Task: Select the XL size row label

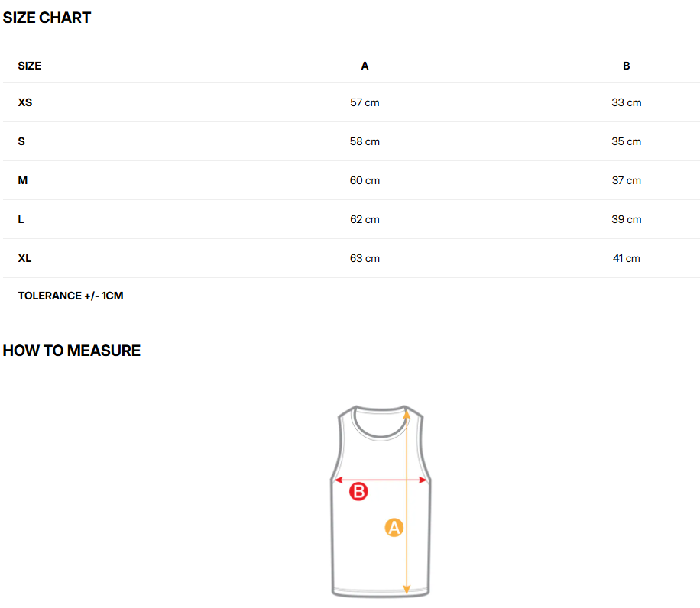Action: click(x=25, y=258)
